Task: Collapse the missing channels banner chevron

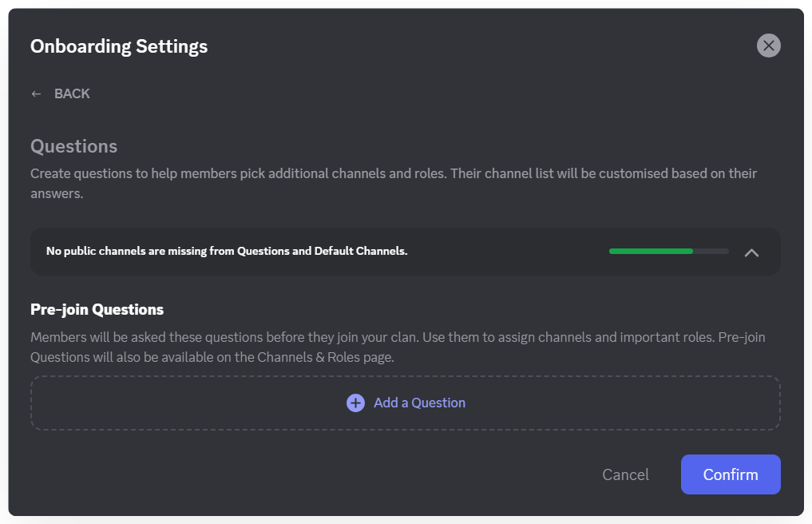Action: click(x=751, y=252)
